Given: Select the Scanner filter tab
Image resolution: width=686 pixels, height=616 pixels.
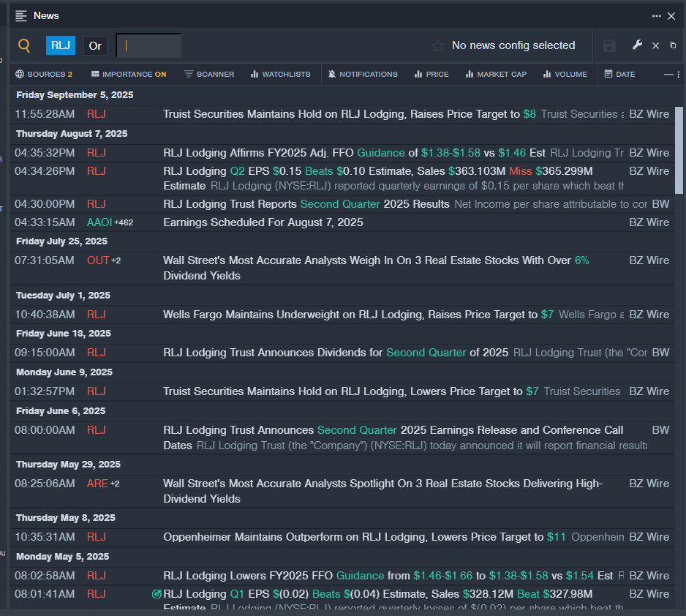Looking at the screenshot, I should 209,74.
